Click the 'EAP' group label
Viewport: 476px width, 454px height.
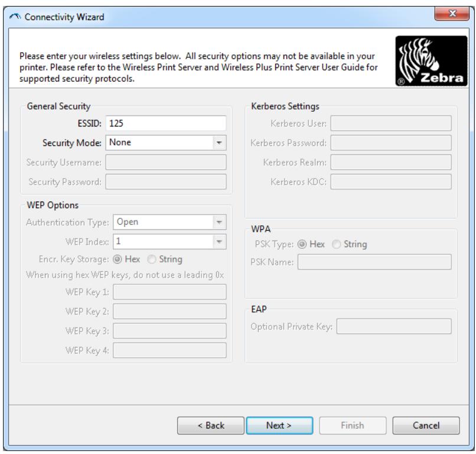[x=259, y=309]
